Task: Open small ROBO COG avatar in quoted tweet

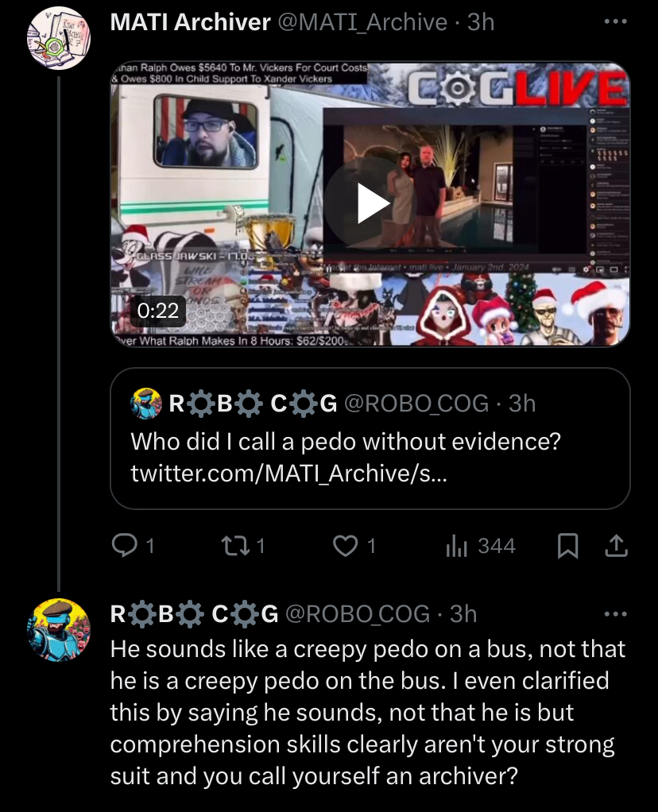Action: (x=147, y=404)
